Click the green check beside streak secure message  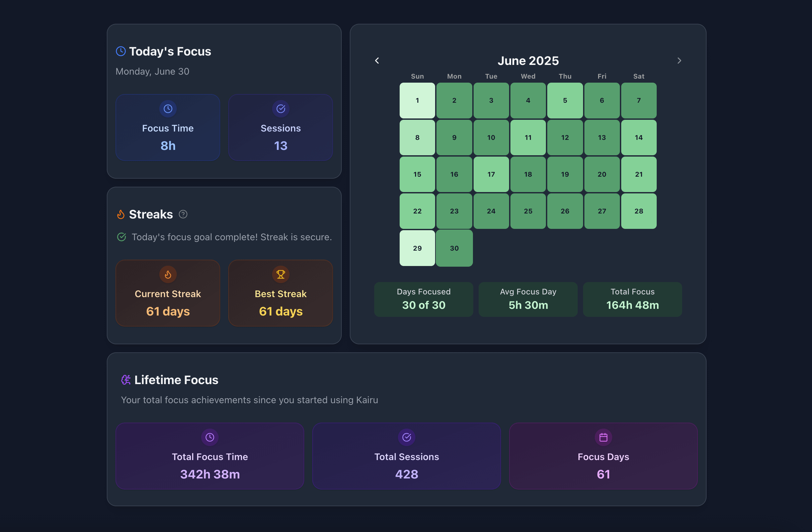(121, 237)
